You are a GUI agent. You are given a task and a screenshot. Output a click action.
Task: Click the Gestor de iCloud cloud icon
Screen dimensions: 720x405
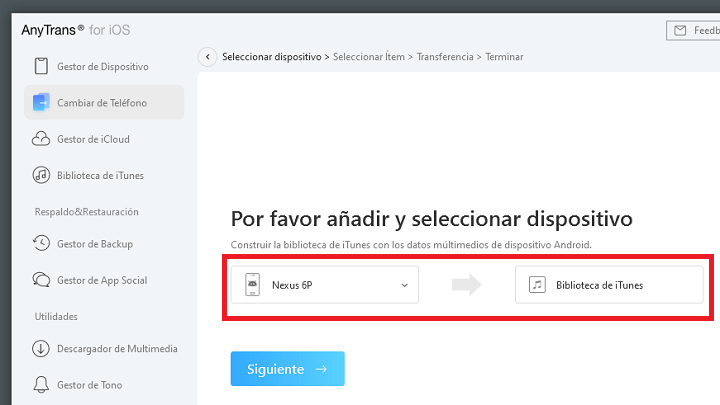pyautogui.click(x=41, y=139)
